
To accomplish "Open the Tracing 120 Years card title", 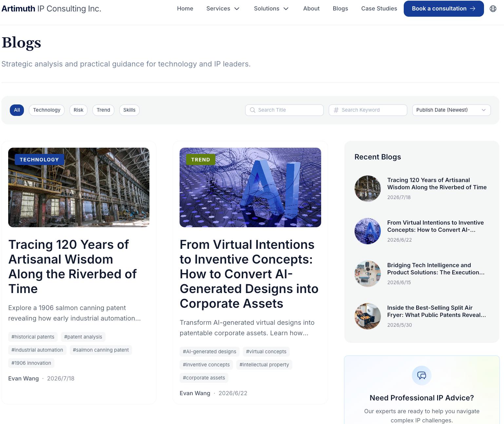I will point(72,267).
